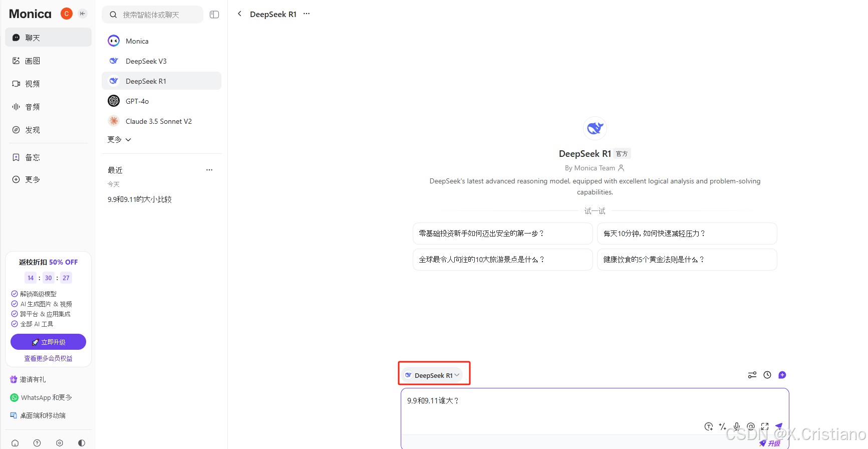
Task: Click the 立即升级 upgrade button
Action: 48,342
